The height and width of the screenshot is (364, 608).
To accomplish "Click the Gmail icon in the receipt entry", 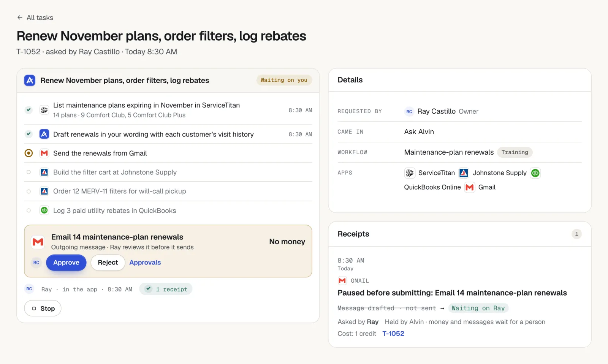I will pyautogui.click(x=342, y=280).
